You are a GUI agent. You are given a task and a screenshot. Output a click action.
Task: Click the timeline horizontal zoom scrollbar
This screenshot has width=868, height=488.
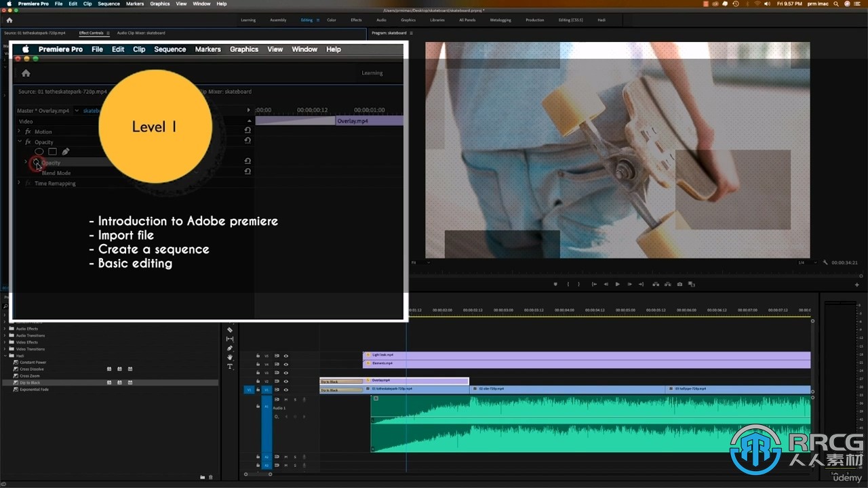(x=257, y=474)
